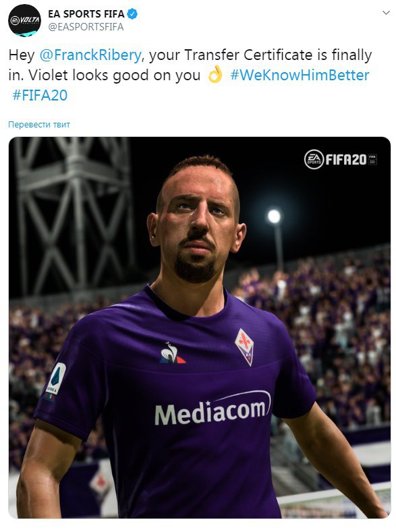Open the EA Sports VOLTA profile avatar
This screenshot has height=532, width=396.
click(24, 20)
